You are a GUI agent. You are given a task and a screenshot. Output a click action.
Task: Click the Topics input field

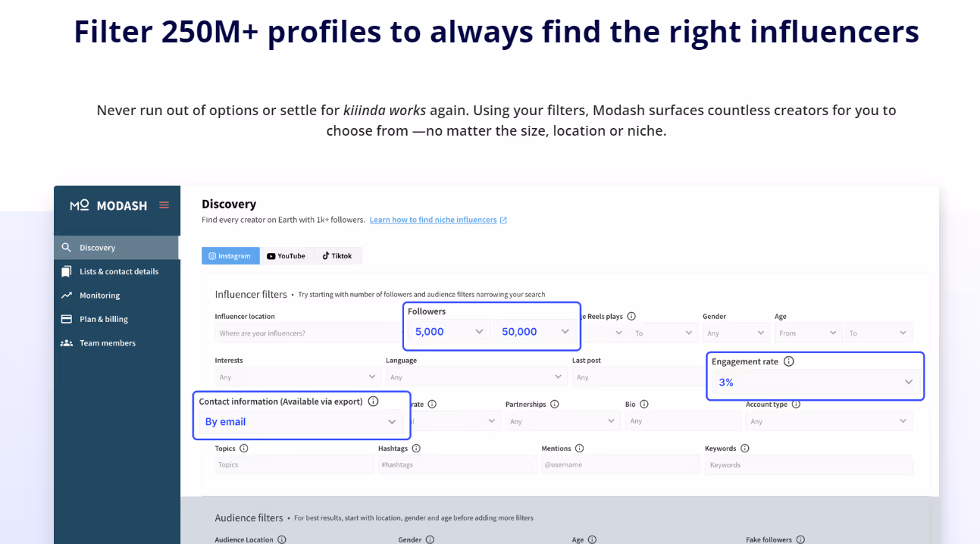point(294,464)
